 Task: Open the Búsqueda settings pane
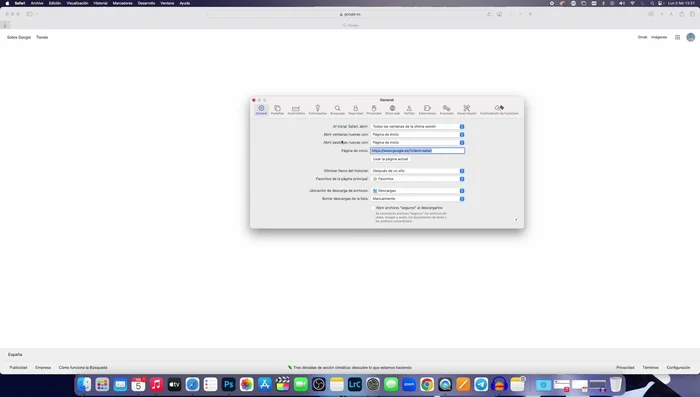point(338,110)
